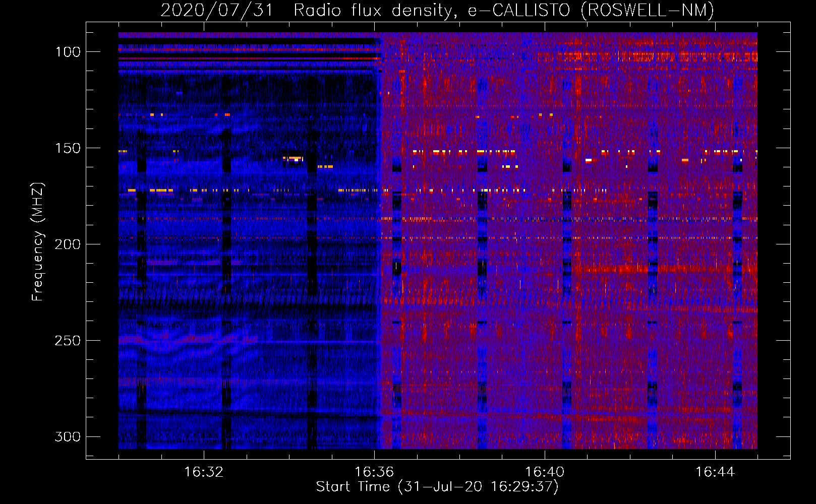Click the 16:36 time tick label
Viewport: 816px width, 504px height.
click(374, 472)
